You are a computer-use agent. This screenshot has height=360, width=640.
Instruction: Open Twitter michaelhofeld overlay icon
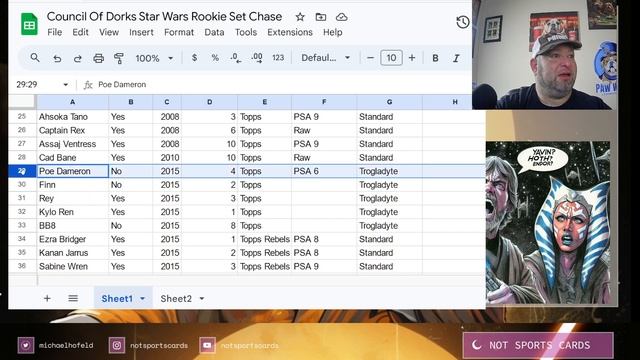26,345
